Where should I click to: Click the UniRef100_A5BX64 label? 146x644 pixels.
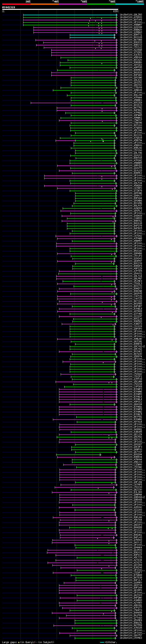131,58
